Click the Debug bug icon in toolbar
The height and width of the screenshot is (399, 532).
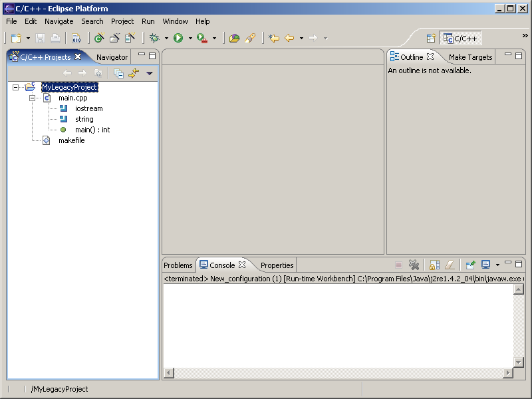154,39
